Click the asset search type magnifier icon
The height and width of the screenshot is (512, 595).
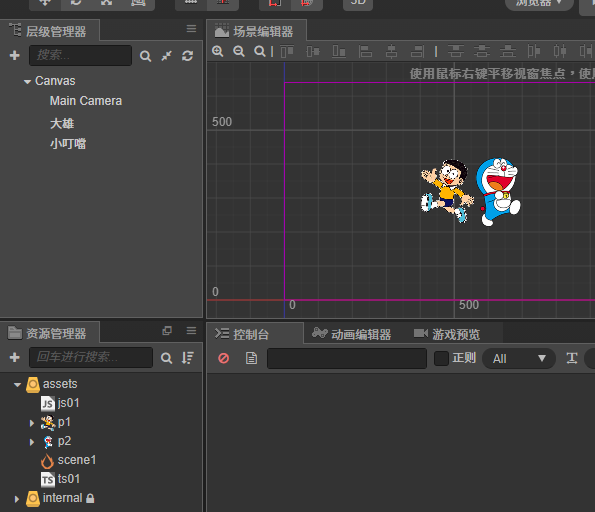click(x=166, y=358)
